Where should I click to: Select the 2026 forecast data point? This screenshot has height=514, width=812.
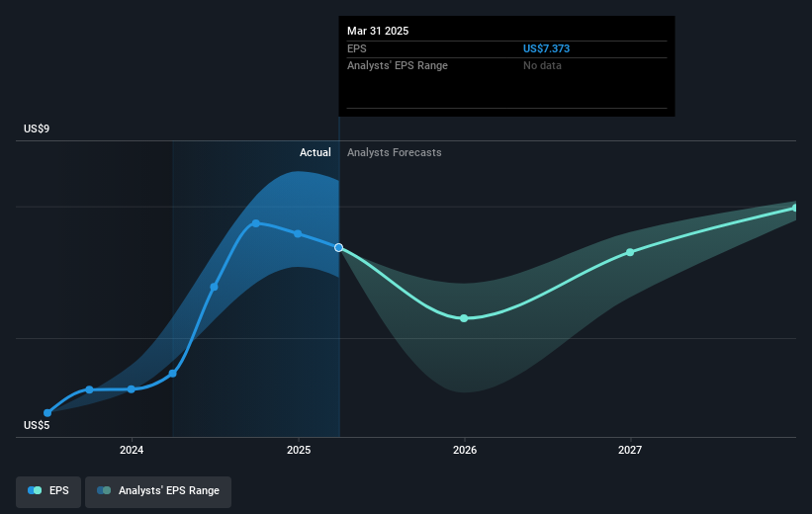pos(464,318)
